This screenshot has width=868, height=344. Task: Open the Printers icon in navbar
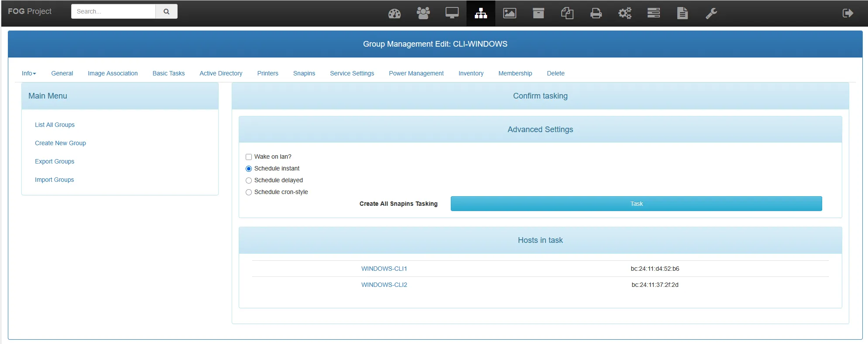596,14
